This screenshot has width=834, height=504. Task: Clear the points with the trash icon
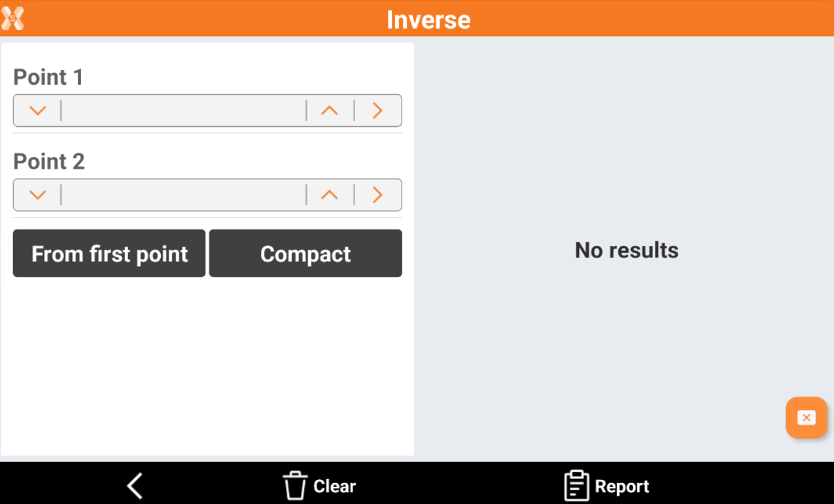coord(294,486)
